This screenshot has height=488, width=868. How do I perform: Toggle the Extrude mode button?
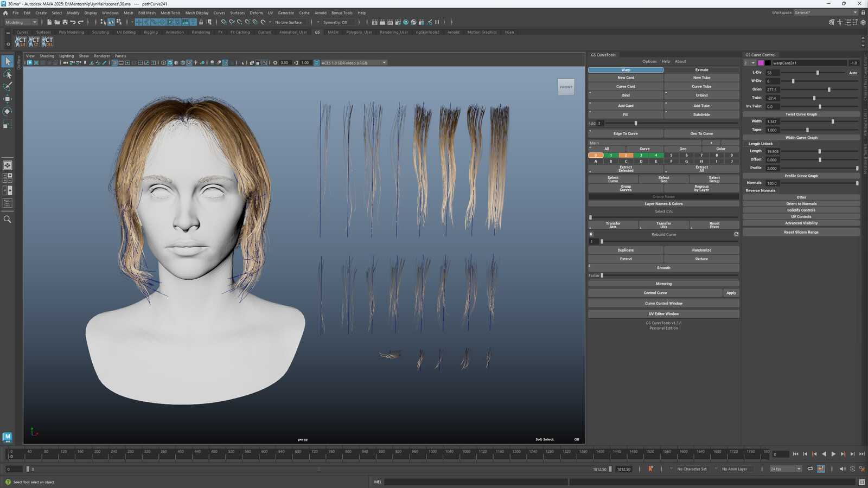(701, 70)
